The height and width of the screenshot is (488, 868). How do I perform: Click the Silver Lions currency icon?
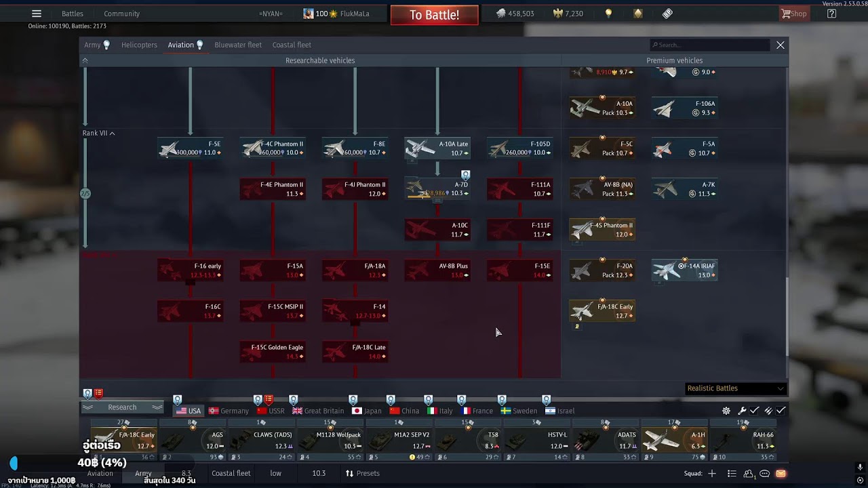click(x=500, y=14)
